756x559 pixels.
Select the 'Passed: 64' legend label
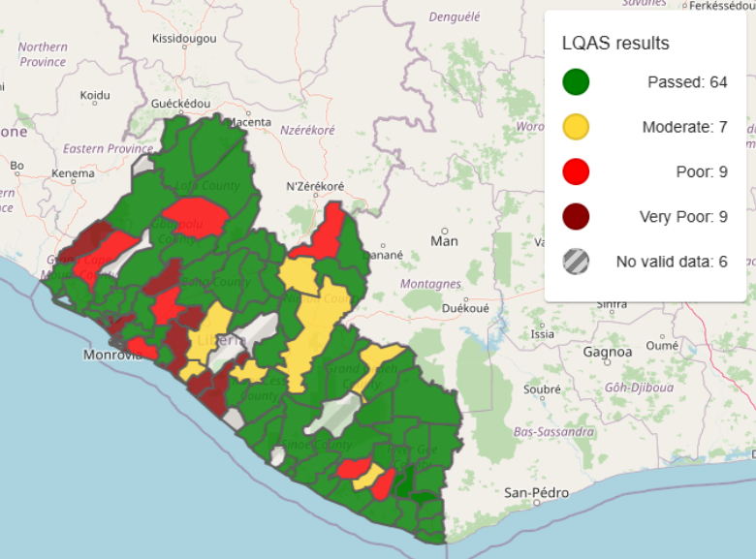[687, 82]
